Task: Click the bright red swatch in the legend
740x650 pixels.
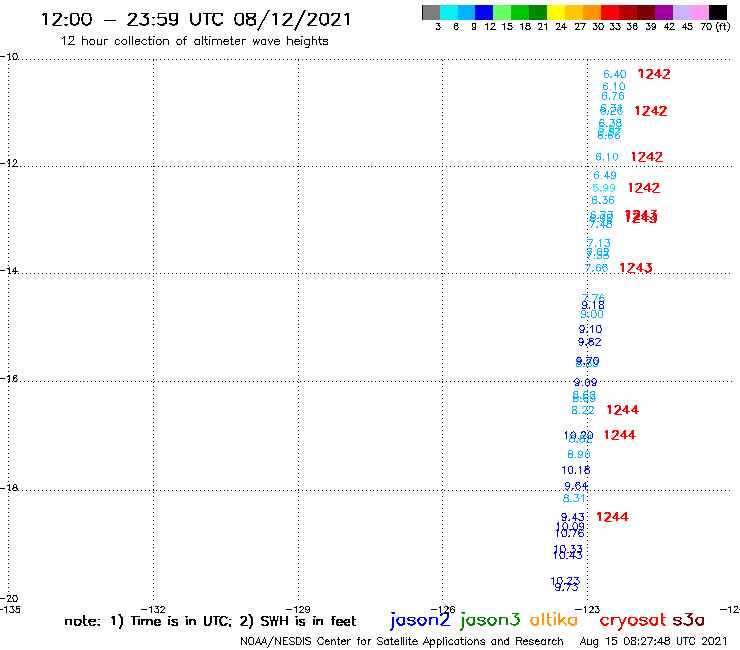Action: coord(610,12)
